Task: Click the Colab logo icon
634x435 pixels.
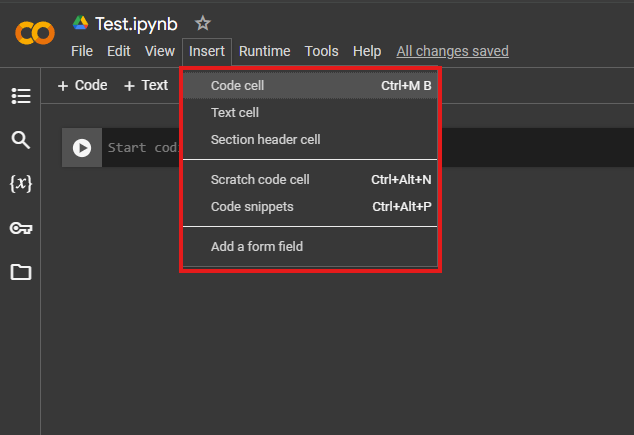Action: pos(35,33)
